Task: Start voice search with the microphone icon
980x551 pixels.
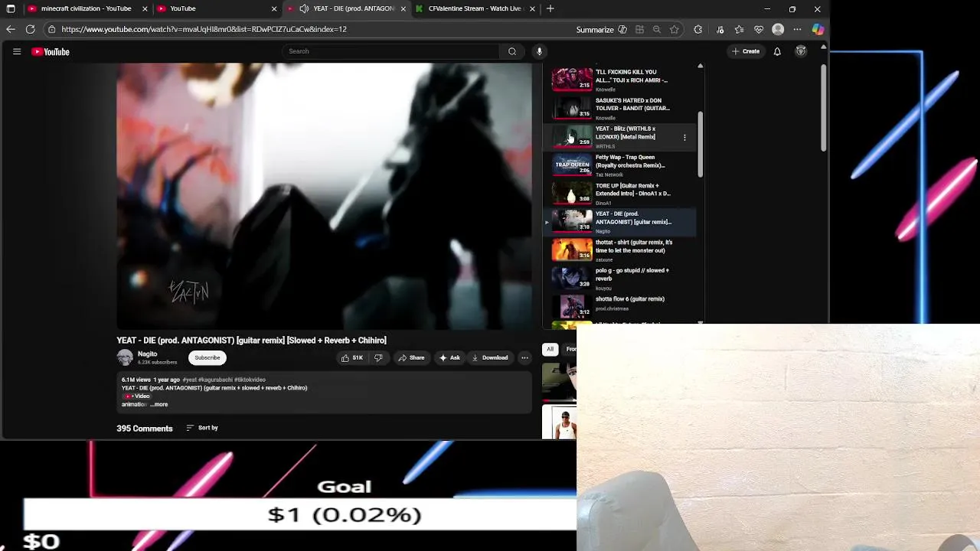Action: click(x=539, y=51)
